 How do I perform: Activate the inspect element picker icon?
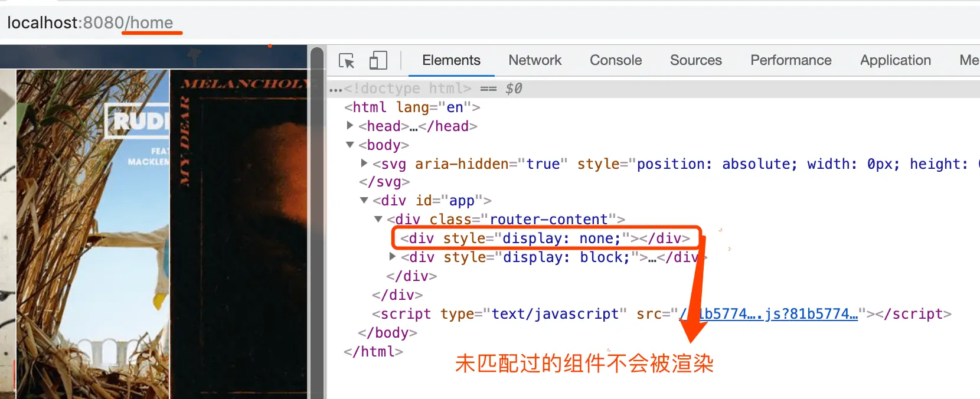point(347,61)
